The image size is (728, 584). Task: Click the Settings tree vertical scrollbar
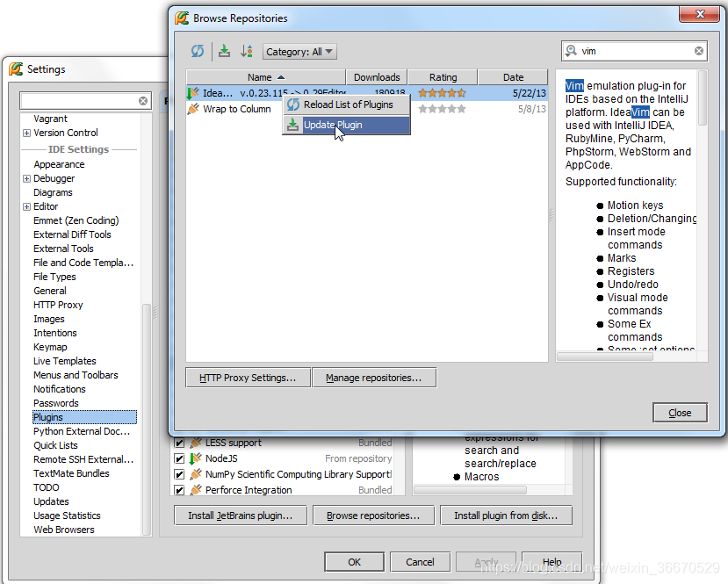coord(147,419)
